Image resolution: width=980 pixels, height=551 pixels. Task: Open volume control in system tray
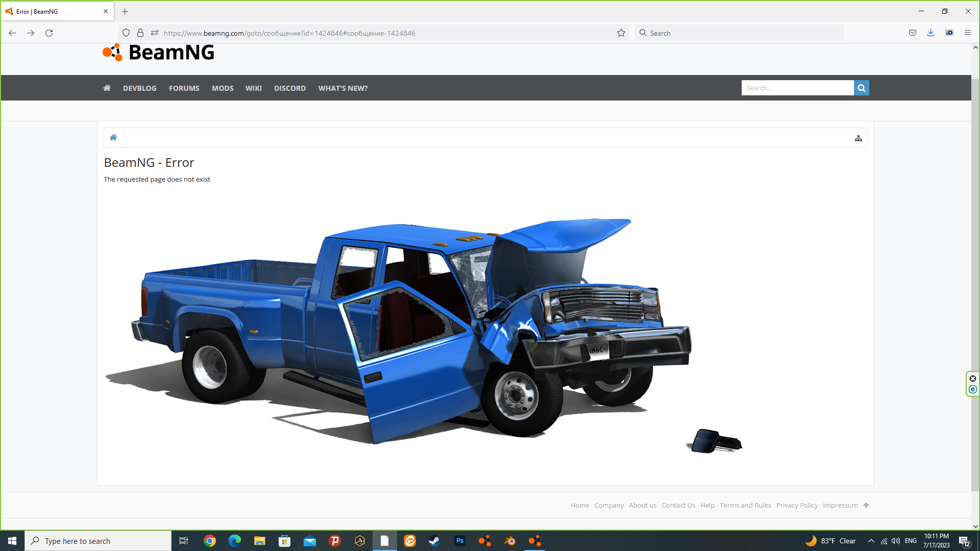point(896,541)
